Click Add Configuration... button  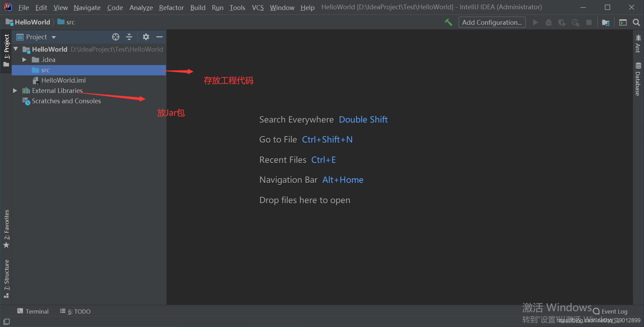pos(492,22)
